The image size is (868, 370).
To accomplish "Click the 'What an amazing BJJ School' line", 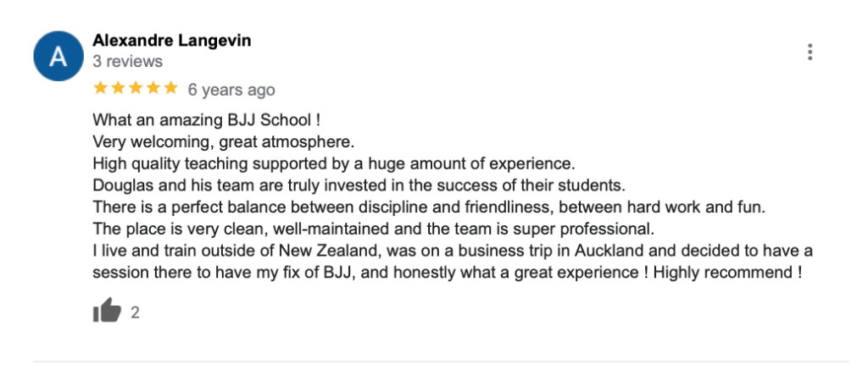I will pos(207,119).
